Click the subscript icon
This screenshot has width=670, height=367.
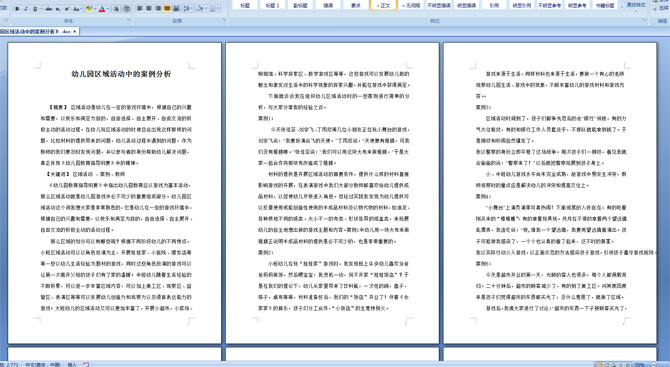pos(58,9)
